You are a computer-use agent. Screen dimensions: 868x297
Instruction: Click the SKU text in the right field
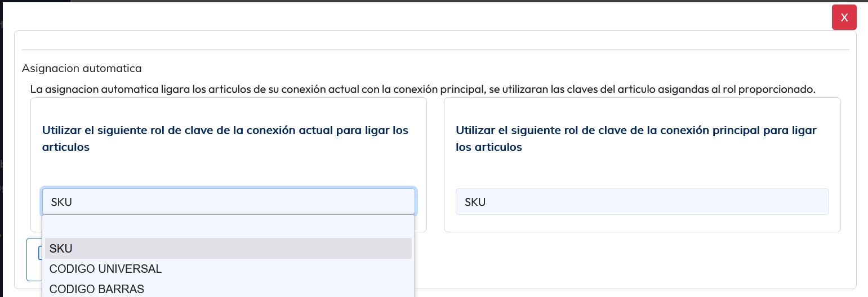coord(475,202)
